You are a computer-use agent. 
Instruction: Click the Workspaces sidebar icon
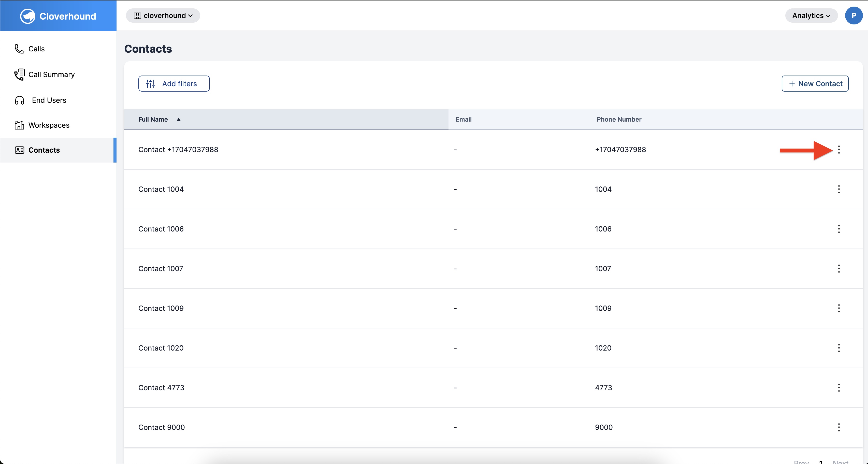[x=20, y=125]
